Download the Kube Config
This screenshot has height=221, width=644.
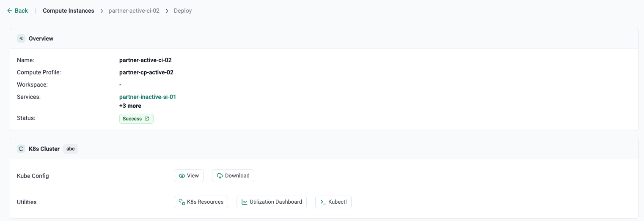pyautogui.click(x=233, y=176)
